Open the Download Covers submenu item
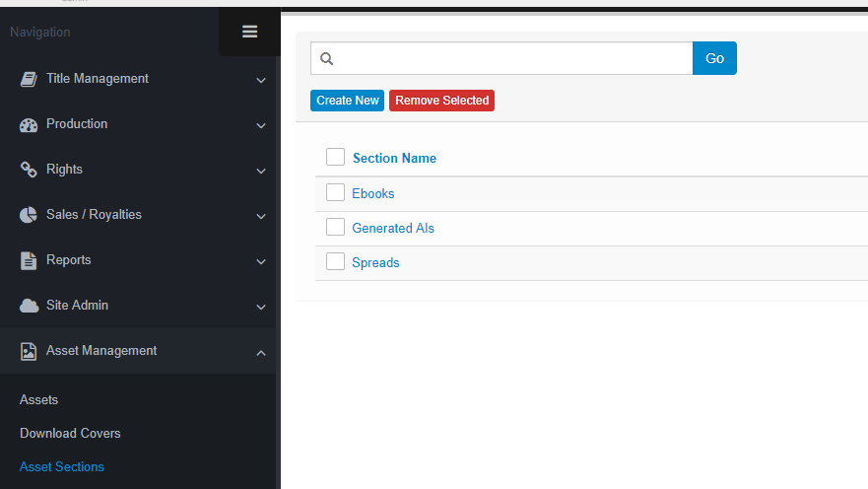 pyautogui.click(x=70, y=434)
